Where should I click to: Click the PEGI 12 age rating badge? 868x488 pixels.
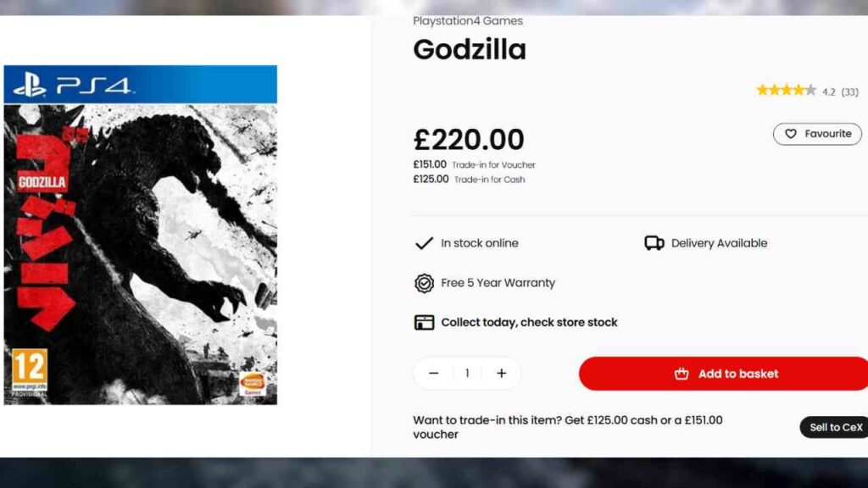click(30, 371)
